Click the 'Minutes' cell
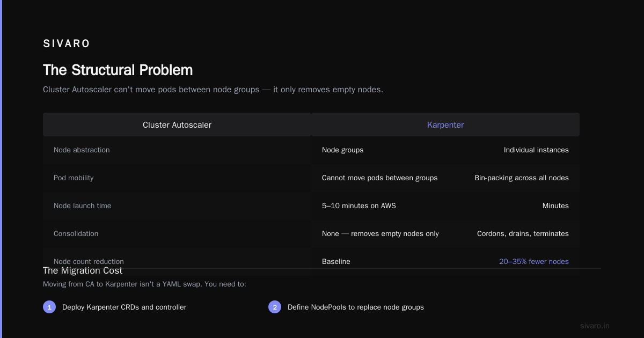 [555, 206]
